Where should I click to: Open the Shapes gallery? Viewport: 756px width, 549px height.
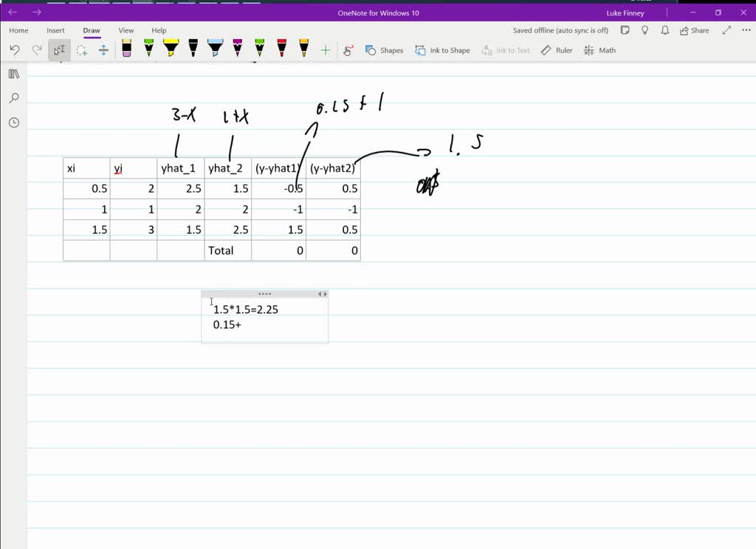[x=385, y=49]
